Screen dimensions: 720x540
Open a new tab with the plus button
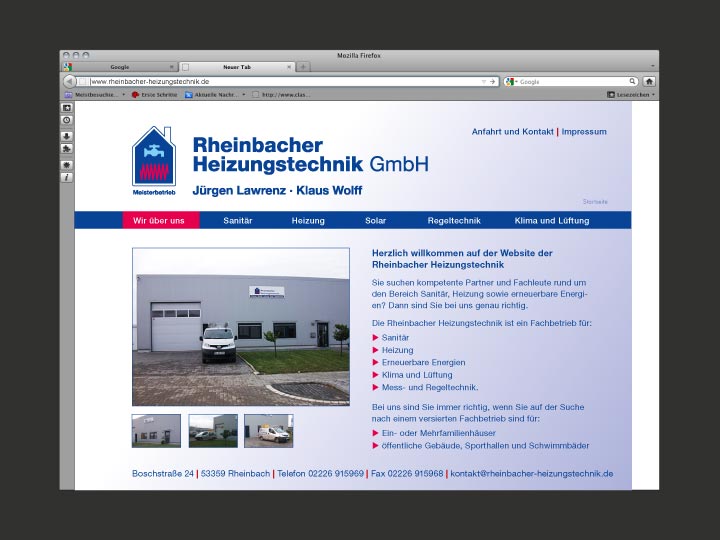click(x=303, y=67)
